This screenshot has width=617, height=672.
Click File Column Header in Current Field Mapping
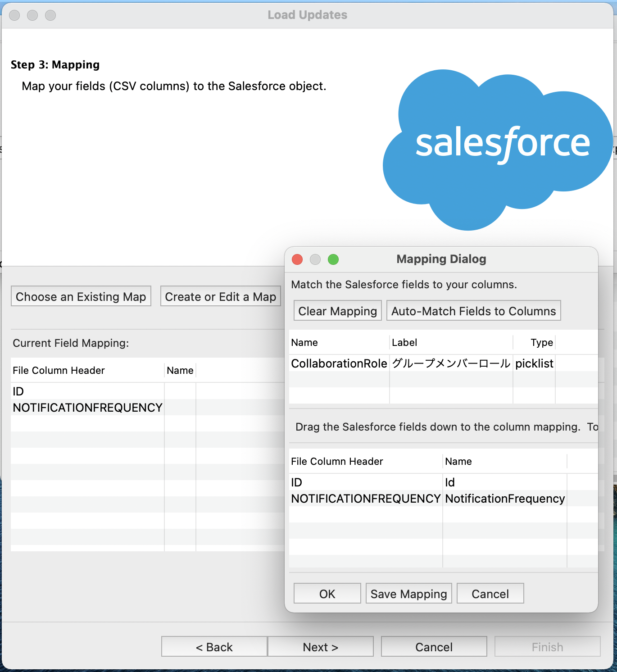[87, 370]
